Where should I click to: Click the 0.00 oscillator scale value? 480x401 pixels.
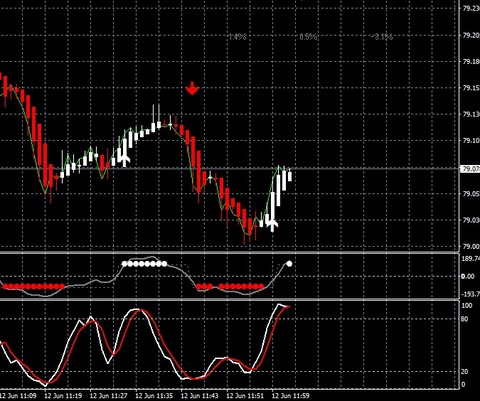(x=468, y=276)
